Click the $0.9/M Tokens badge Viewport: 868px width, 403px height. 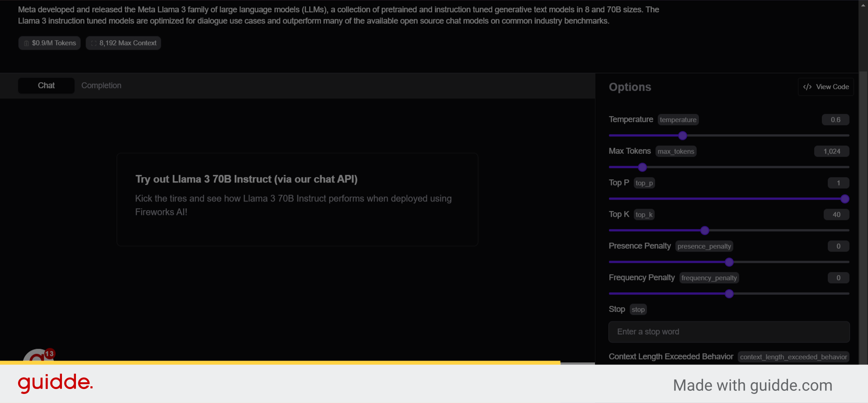(49, 43)
